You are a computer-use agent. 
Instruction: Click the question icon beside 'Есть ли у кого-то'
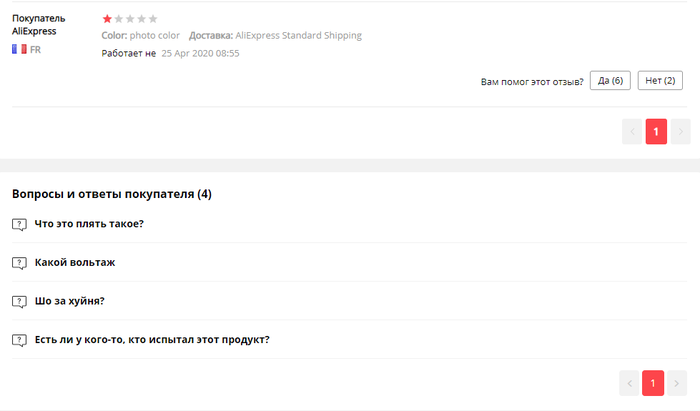pyautogui.click(x=19, y=340)
